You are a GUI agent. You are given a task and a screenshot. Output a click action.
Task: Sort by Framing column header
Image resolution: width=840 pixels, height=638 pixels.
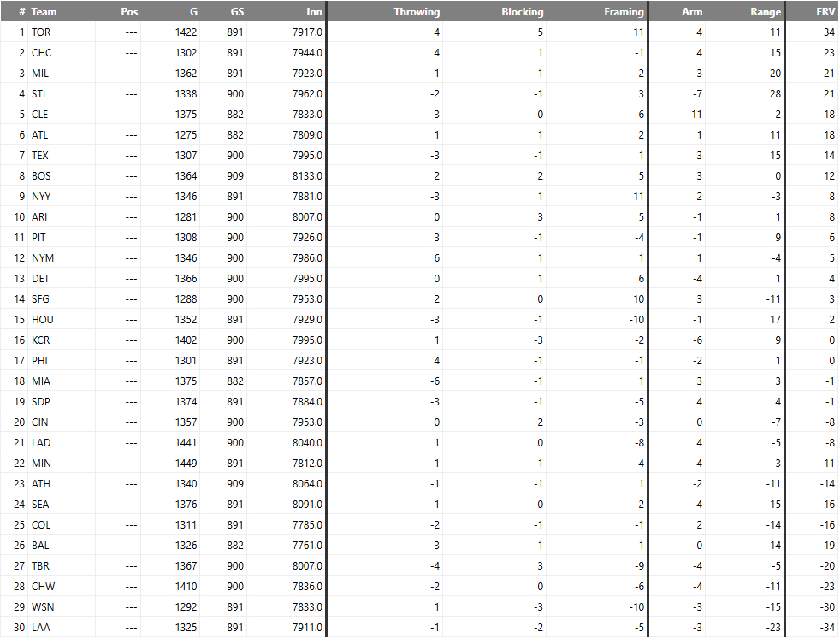click(x=624, y=12)
